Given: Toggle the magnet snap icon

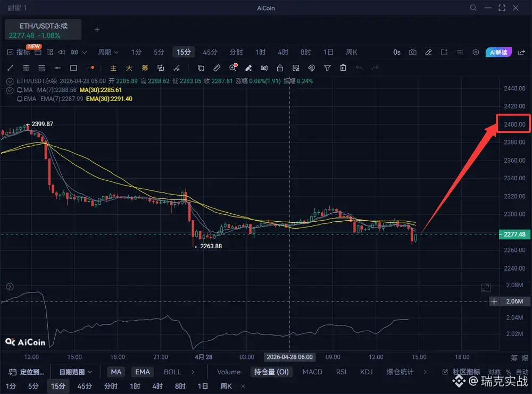Looking at the screenshot, I should click(311, 68).
